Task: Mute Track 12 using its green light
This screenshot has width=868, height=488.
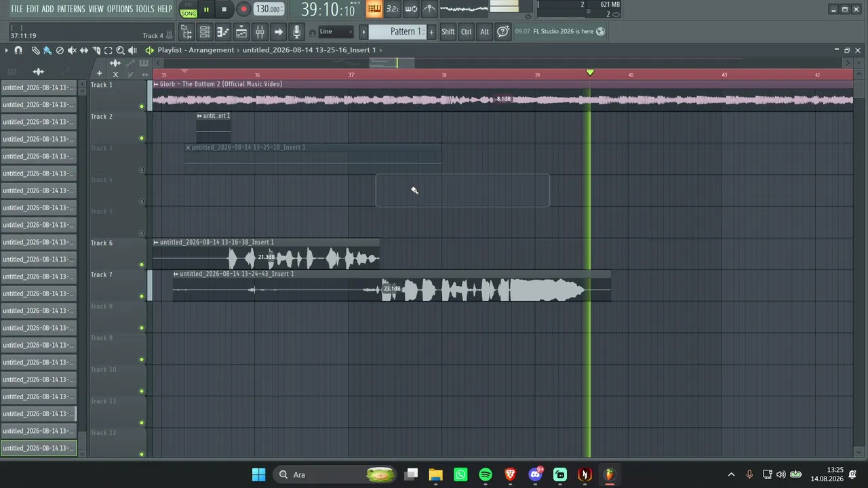Action: pyautogui.click(x=142, y=454)
